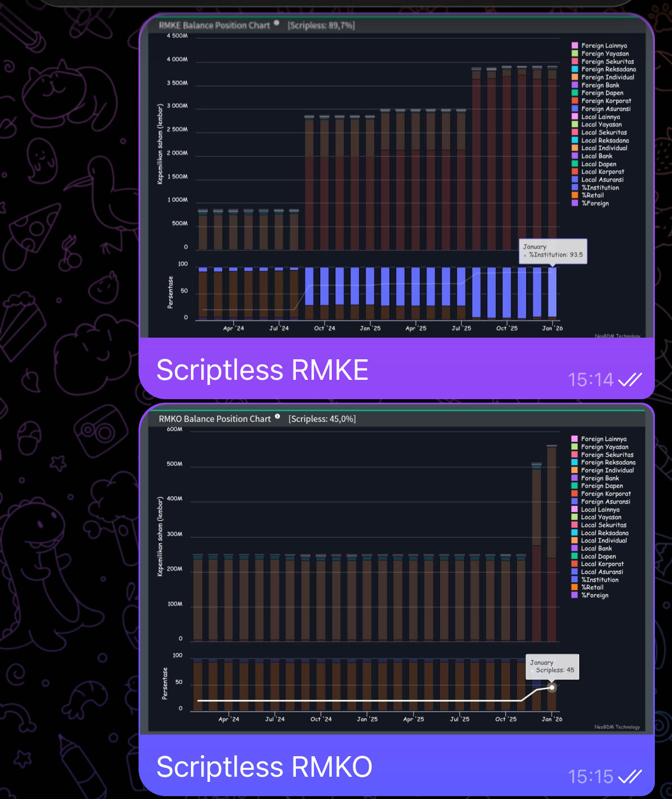The width and height of the screenshot is (672, 799).
Task: Click Local Yayasan color swatch in RMKE legend
Action: [x=575, y=124]
